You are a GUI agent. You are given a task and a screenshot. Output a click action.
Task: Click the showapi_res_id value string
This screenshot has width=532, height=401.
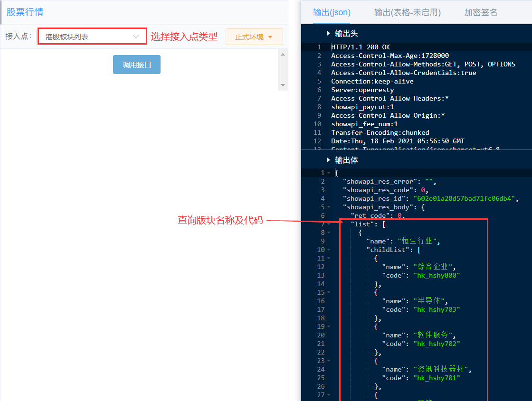[464, 199]
